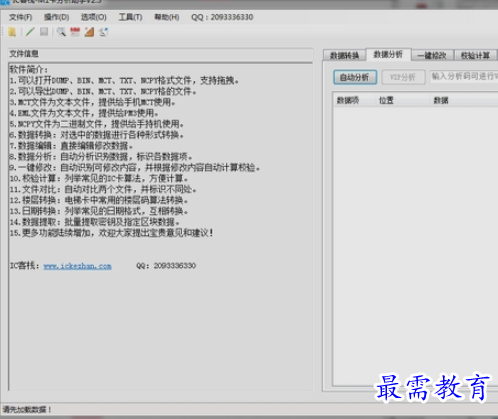Switch to the 一键修改 tab
The height and width of the screenshot is (419, 498).
pos(432,56)
